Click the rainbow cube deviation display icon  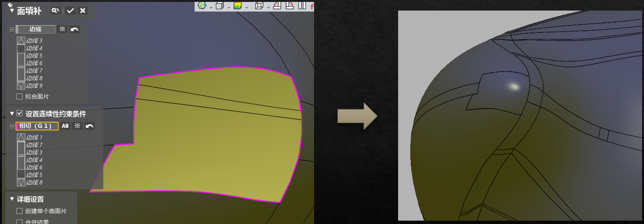coord(237,6)
